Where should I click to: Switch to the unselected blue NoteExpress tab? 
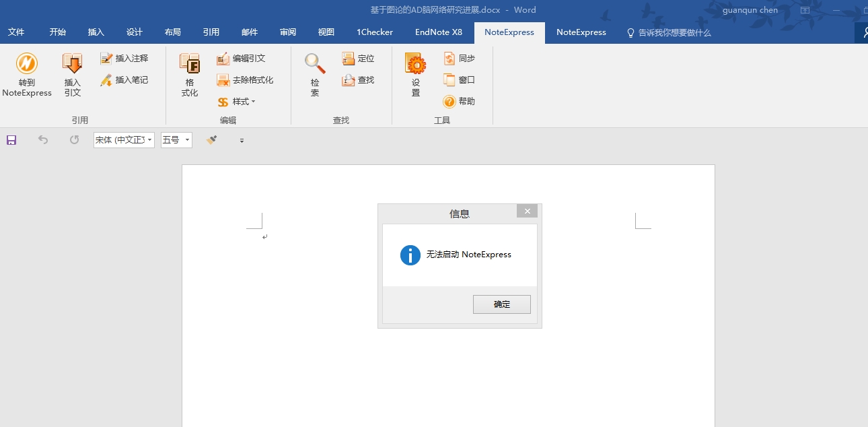click(x=581, y=32)
